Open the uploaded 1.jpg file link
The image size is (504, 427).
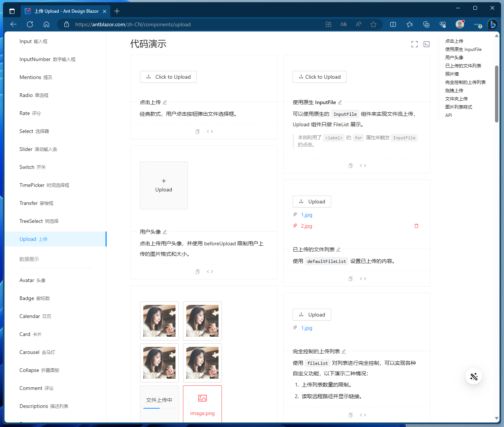point(306,328)
